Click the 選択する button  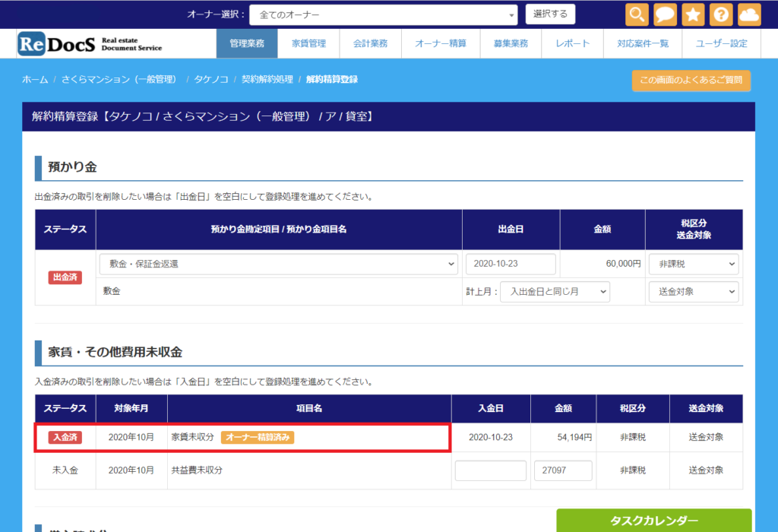tap(550, 14)
